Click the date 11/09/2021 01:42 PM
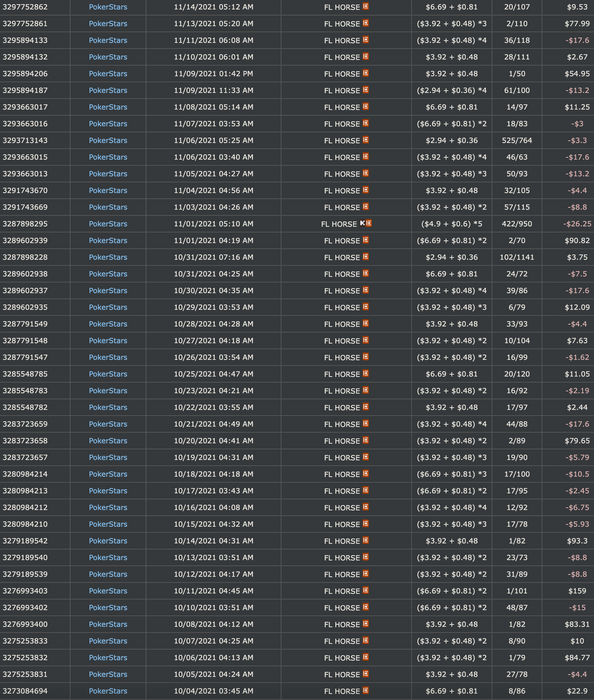 click(x=213, y=74)
